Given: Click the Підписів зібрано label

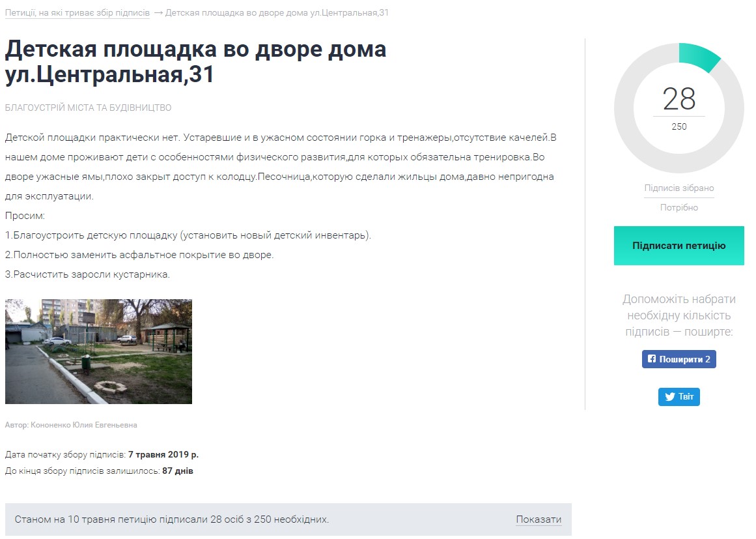Looking at the screenshot, I should pyautogui.click(x=679, y=188).
